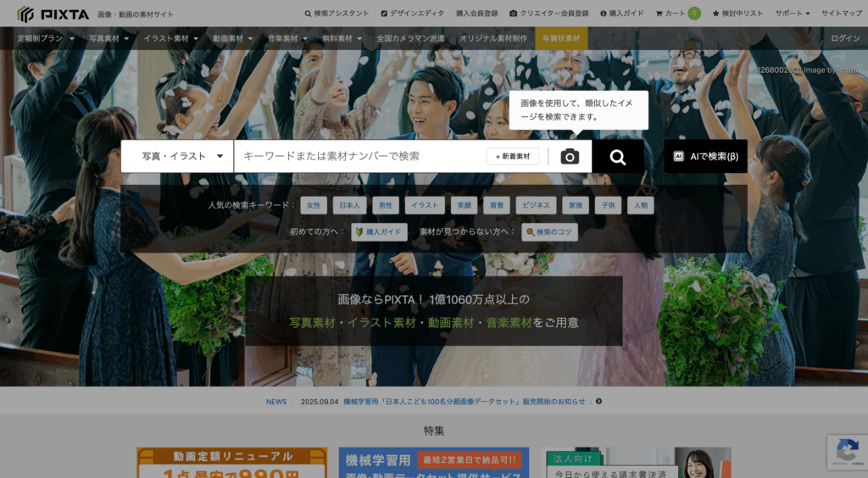Open 検索アシスタント search assistant
Viewport: 868px width, 478px height.
click(x=337, y=14)
